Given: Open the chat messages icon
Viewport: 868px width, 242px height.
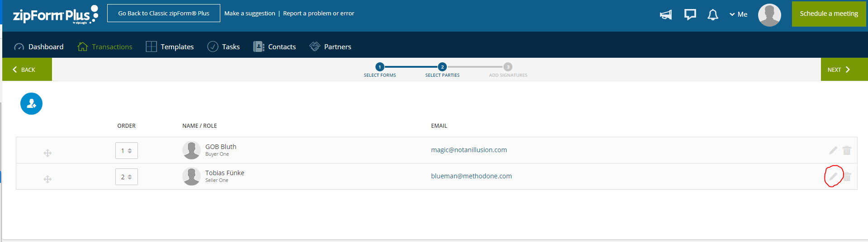Looking at the screenshot, I should 690,15.
